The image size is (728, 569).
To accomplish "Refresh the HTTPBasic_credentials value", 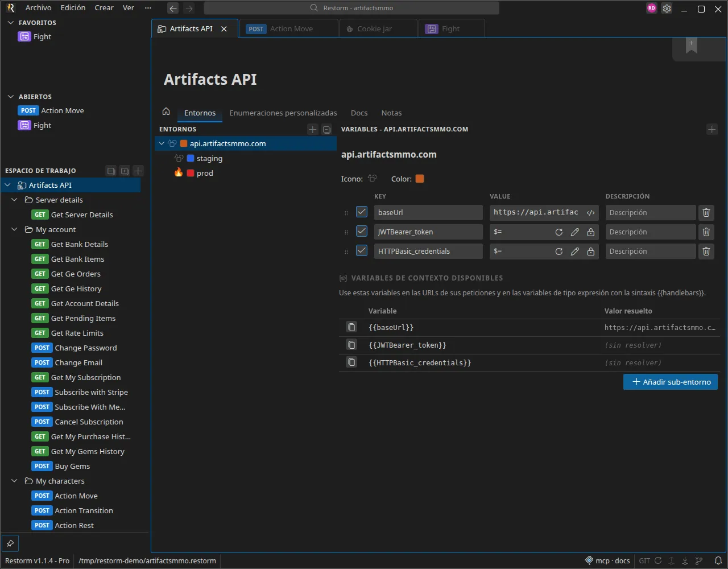I will tap(559, 251).
